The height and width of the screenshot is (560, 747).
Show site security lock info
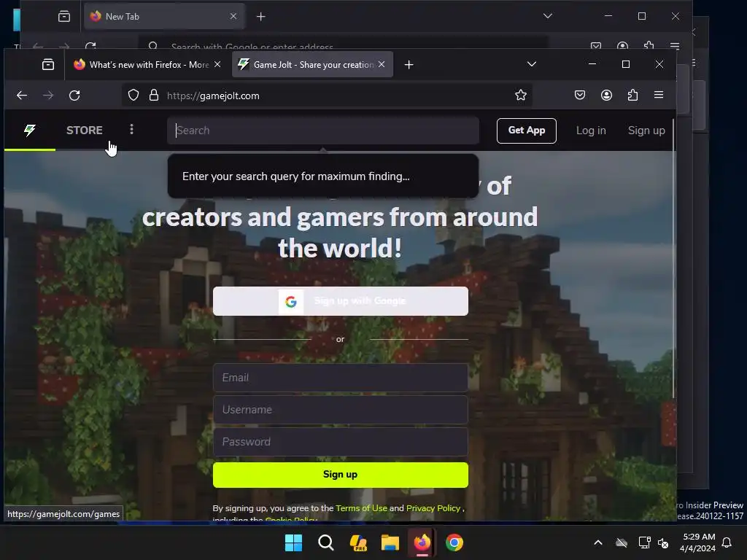tap(153, 96)
